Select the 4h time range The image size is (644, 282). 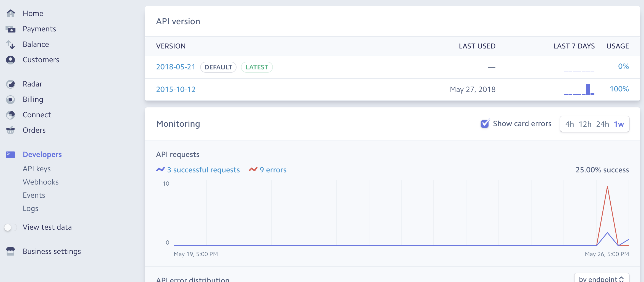click(x=570, y=124)
